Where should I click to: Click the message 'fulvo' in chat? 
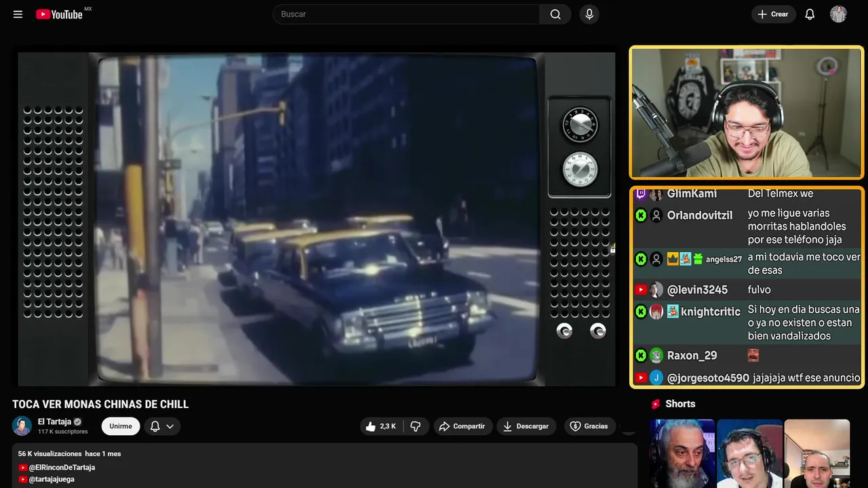(x=759, y=290)
